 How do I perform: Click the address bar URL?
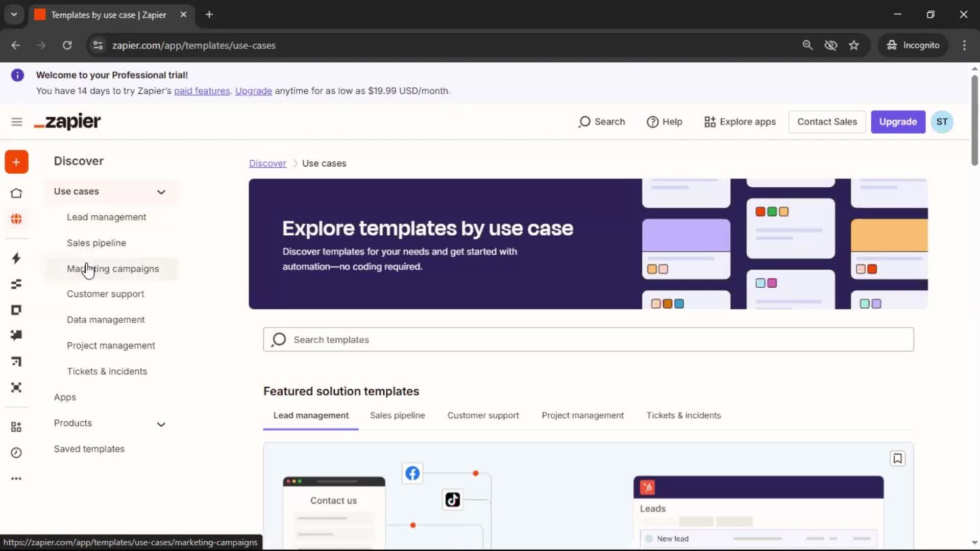194,45
